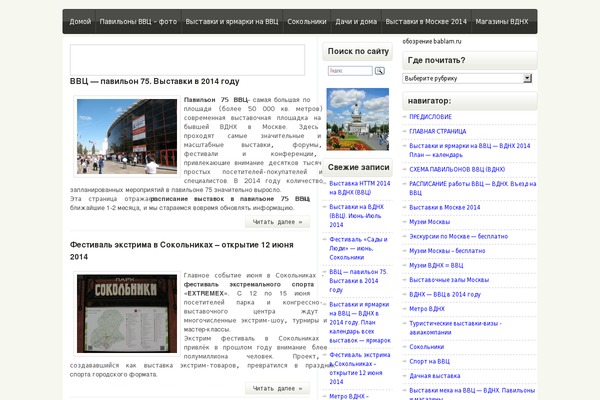Click the empty banner box above the first article
The image size is (600, 400).
[x=188, y=60]
